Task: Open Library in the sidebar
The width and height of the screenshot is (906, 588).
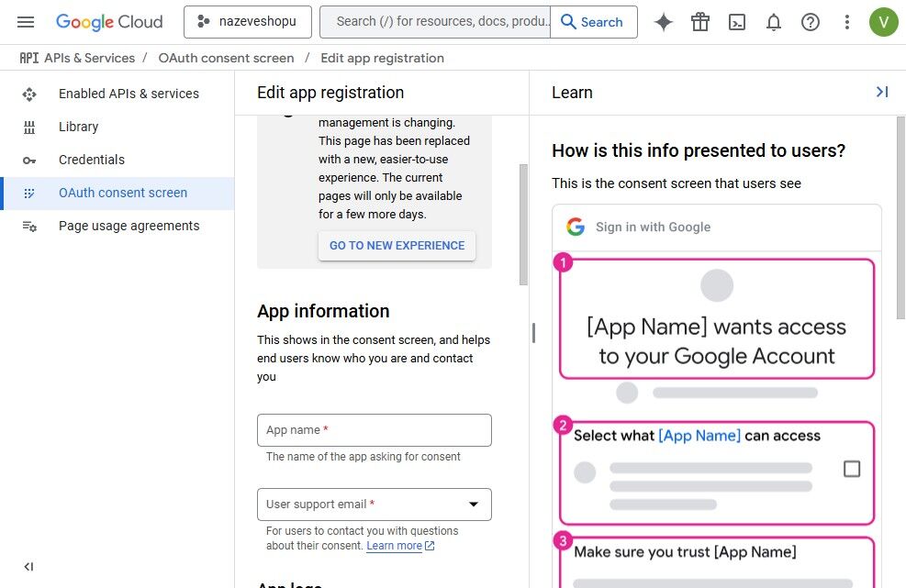Action: click(x=117, y=127)
